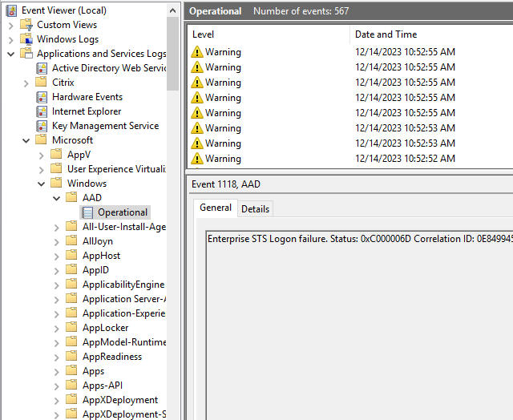The image size is (513, 420).
Task: Collapse the AAD folder node
Action: tap(56, 198)
